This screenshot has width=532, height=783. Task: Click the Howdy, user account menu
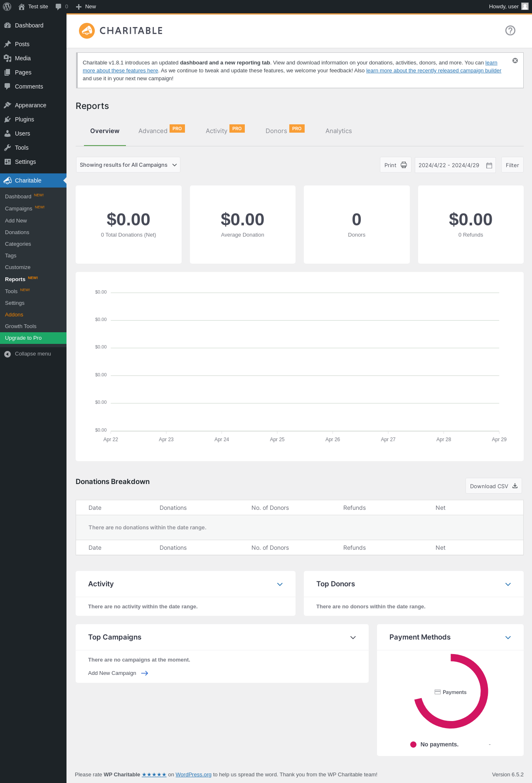tap(509, 7)
